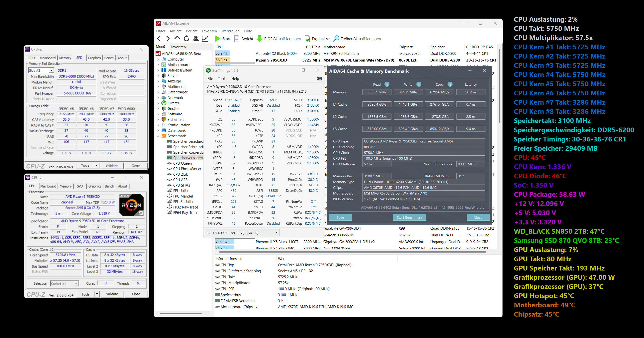Screen dimensions: 644x338
Task: Click Validate in upper CPU-Z window
Action: (x=111, y=166)
